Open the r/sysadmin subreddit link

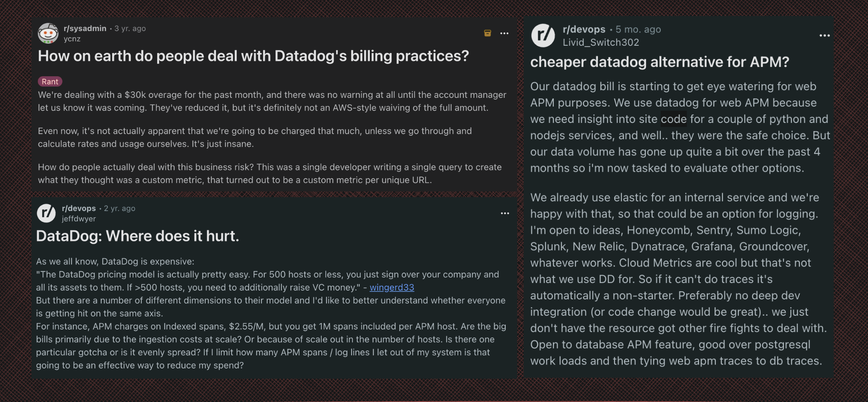tap(85, 28)
